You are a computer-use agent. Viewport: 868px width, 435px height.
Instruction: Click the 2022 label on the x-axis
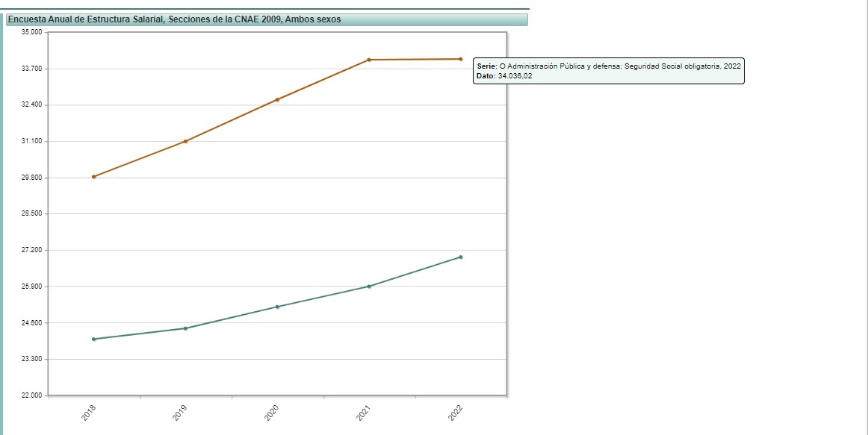pos(456,413)
